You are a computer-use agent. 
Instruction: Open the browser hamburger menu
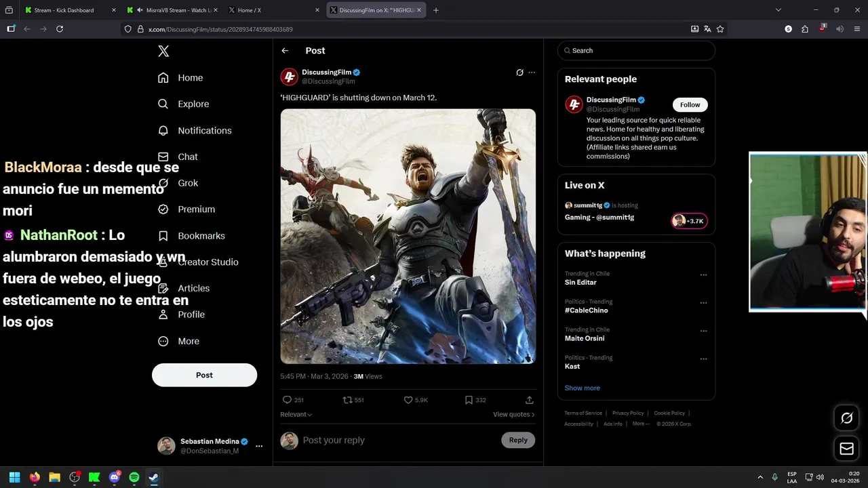856,29
